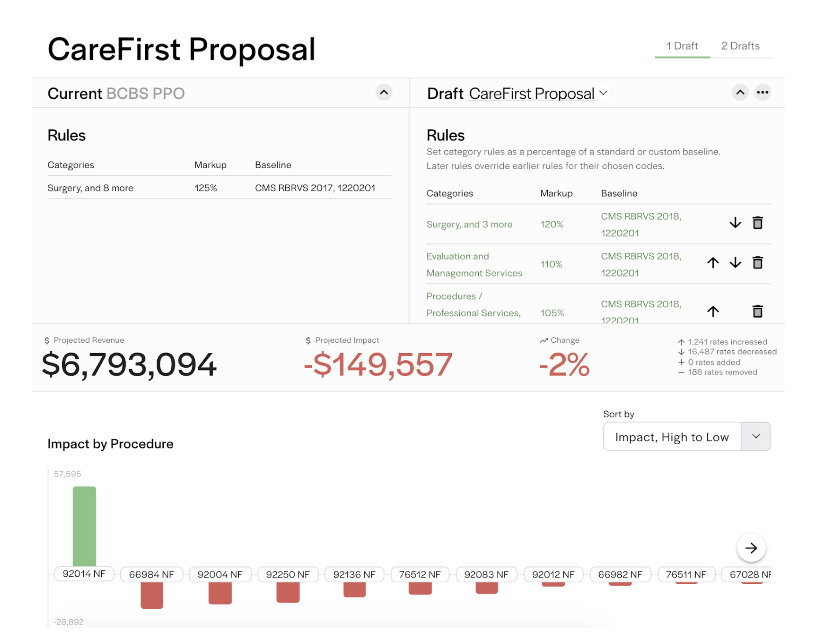Open the Draft CareFirst Proposal name dropdown

[538, 94]
